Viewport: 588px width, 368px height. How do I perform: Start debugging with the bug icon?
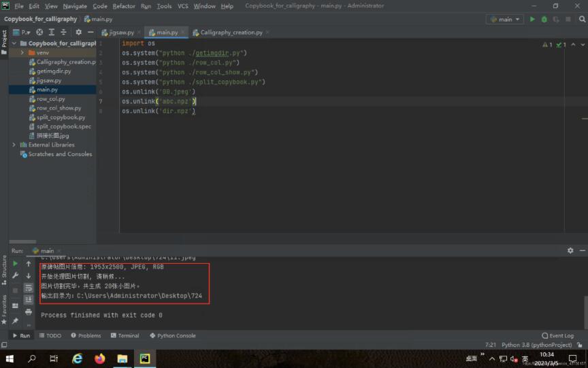[x=544, y=19]
